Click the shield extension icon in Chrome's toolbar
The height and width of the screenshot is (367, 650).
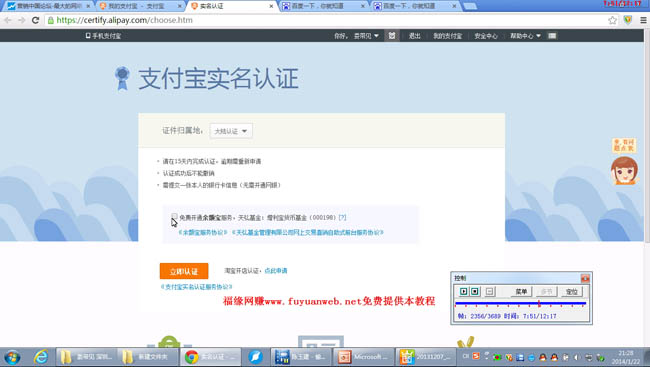pos(628,20)
